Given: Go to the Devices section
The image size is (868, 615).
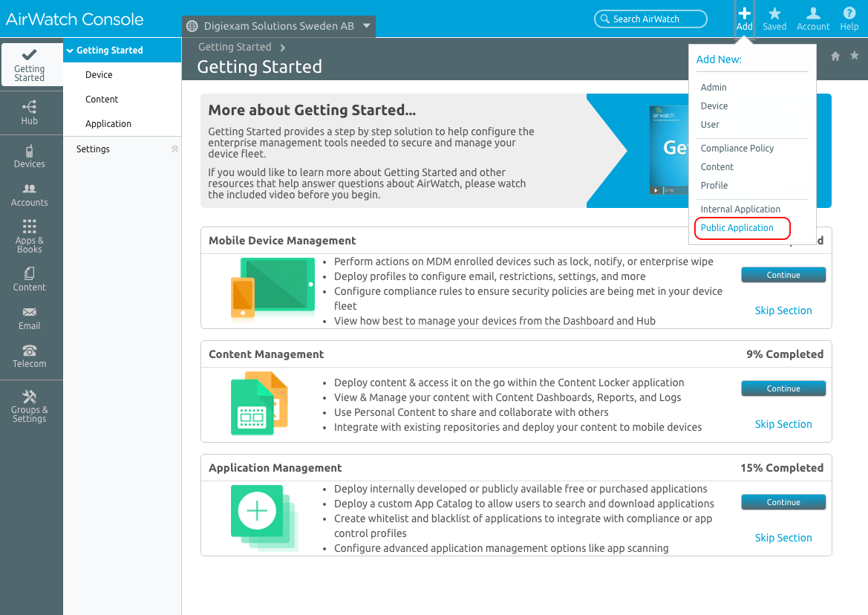Looking at the screenshot, I should (x=30, y=157).
